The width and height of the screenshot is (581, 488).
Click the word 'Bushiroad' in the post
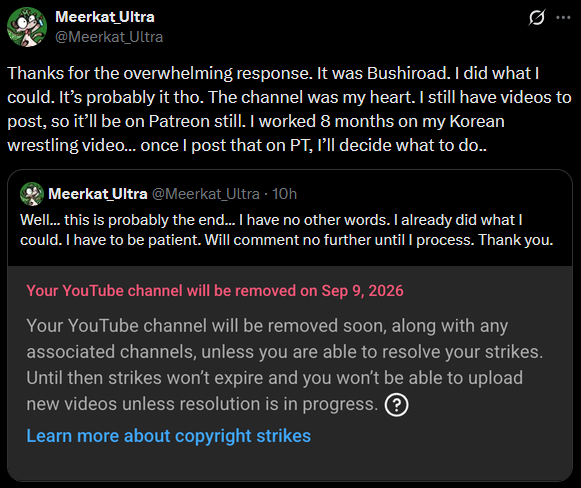(408, 73)
